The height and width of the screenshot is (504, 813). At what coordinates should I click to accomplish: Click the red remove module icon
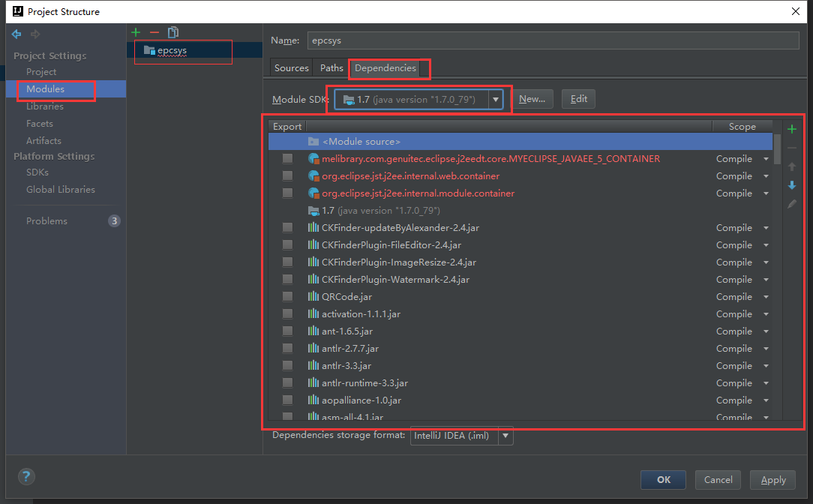click(x=154, y=32)
